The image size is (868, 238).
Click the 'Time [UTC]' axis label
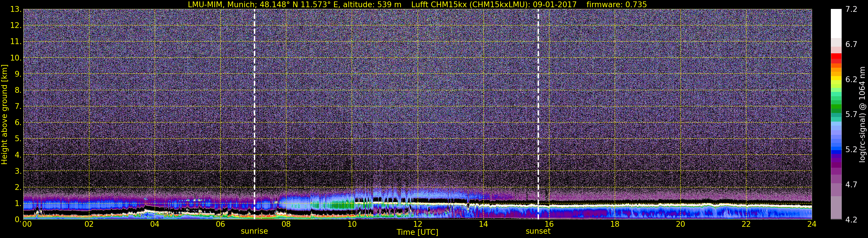(x=417, y=232)
